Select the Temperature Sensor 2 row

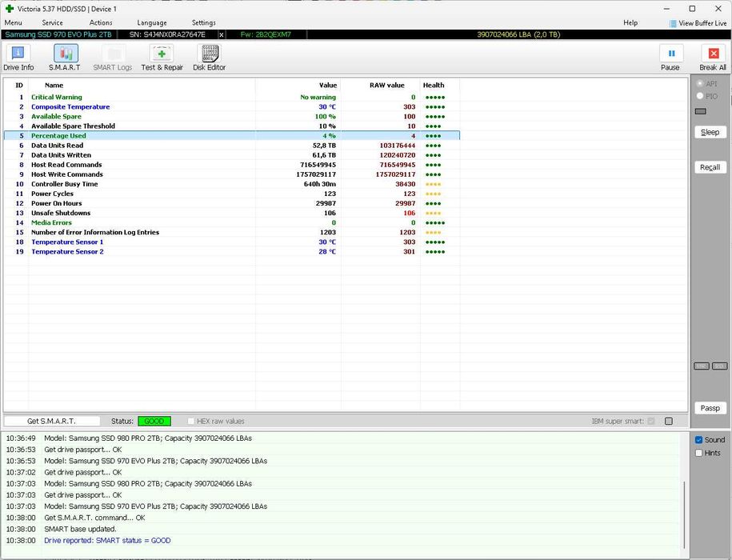coord(231,251)
